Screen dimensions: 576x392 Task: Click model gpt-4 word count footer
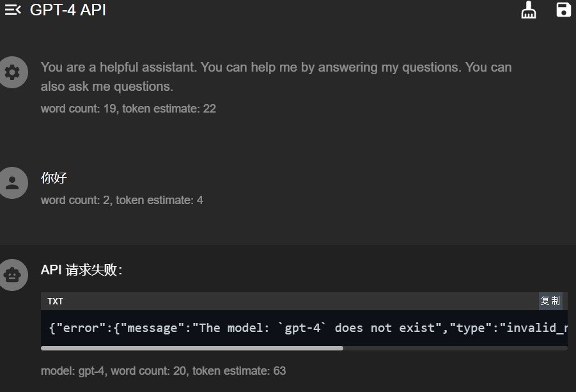point(163,371)
